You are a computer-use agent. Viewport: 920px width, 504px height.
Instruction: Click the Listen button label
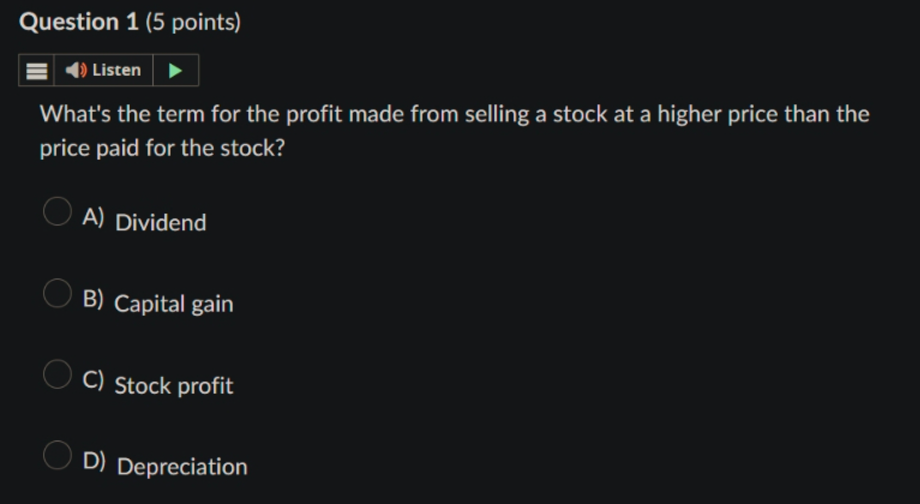point(116,70)
